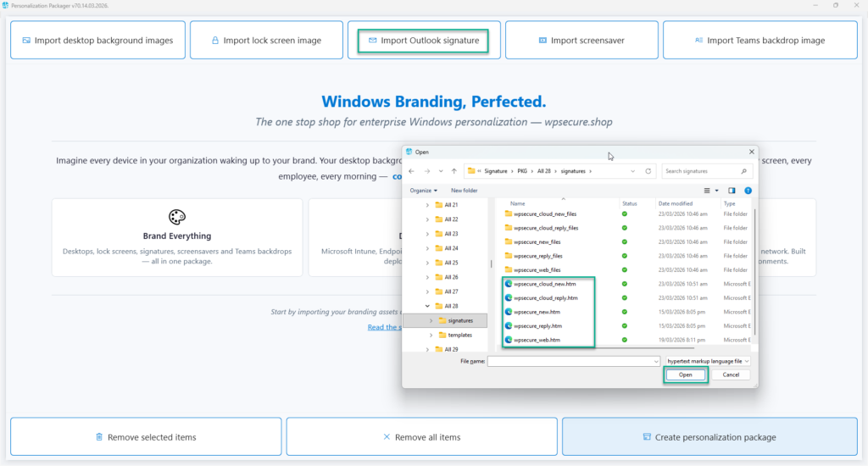Click the Up one level arrow in Open dialog
Viewport: 868px width, 466px height.
pyautogui.click(x=454, y=171)
